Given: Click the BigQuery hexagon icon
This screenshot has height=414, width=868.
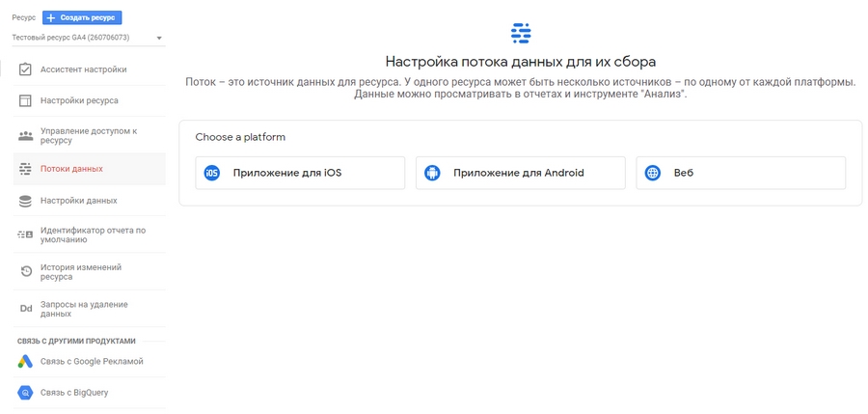Looking at the screenshot, I should coord(25,393).
